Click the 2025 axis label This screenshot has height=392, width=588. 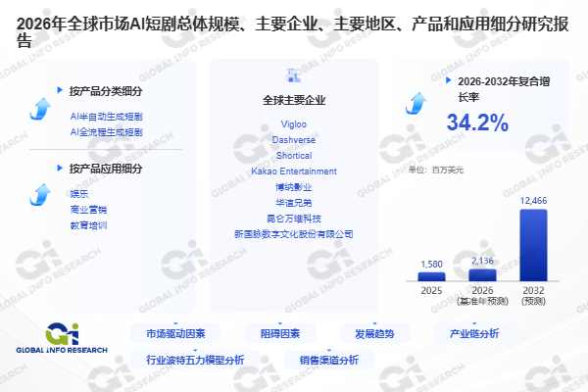tap(431, 291)
